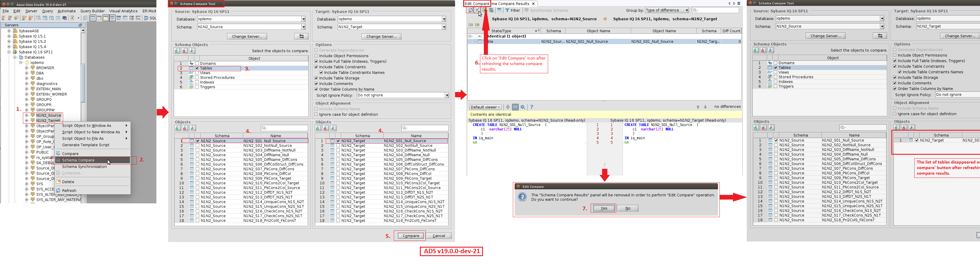This screenshot has height=269, width=980.
Task: Click the expand-all tree icon above State/Type column
Action: coord(471,25)
